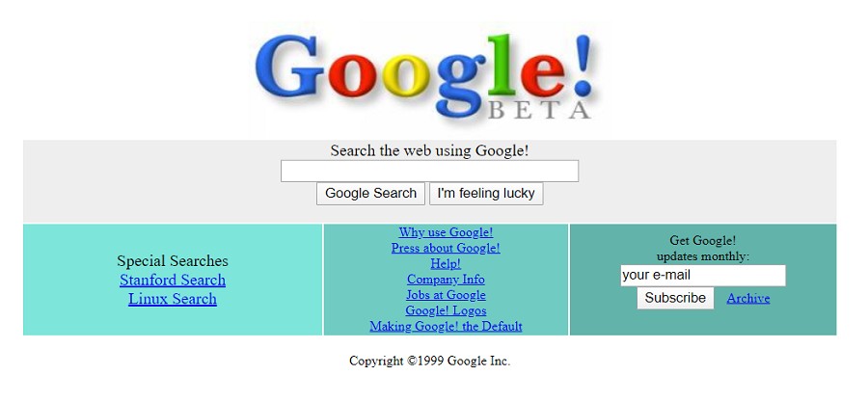The width and height of the screenshot is (868, 402).
Task: Click the Google Search button
Action: pos(371,194)
